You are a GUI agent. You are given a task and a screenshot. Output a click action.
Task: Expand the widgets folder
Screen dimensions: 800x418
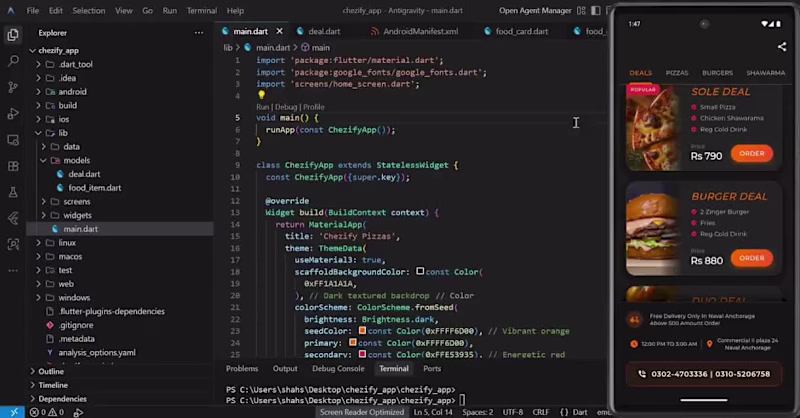coord(43,215)
